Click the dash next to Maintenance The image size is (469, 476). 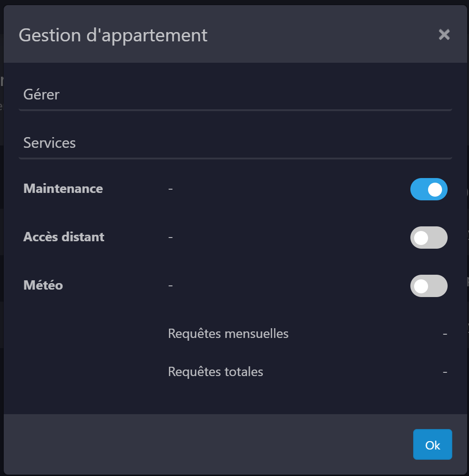point(170,189)
